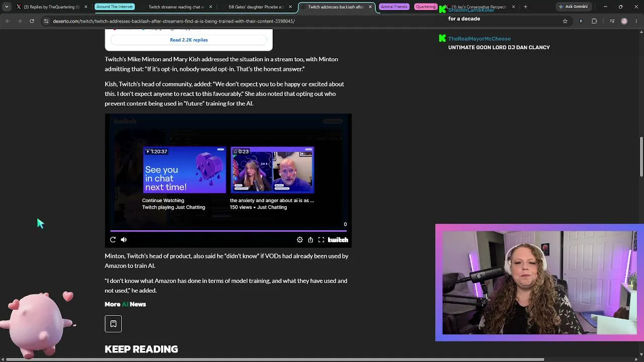644x362 pixels.
Task: Reload the Dexerto page
Action: (32, 21)
